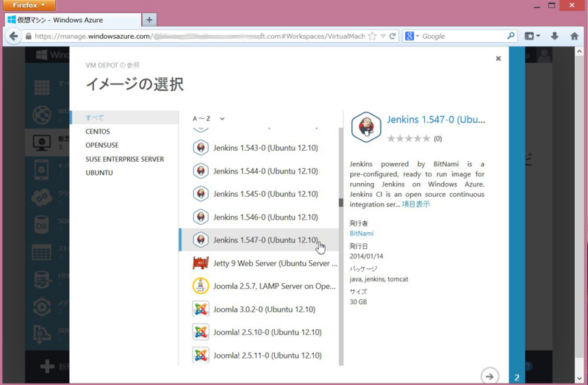This screenshot has width=588, height=385.
Task: Close the image selection dialog with X
Action: (x=498, y=59)
